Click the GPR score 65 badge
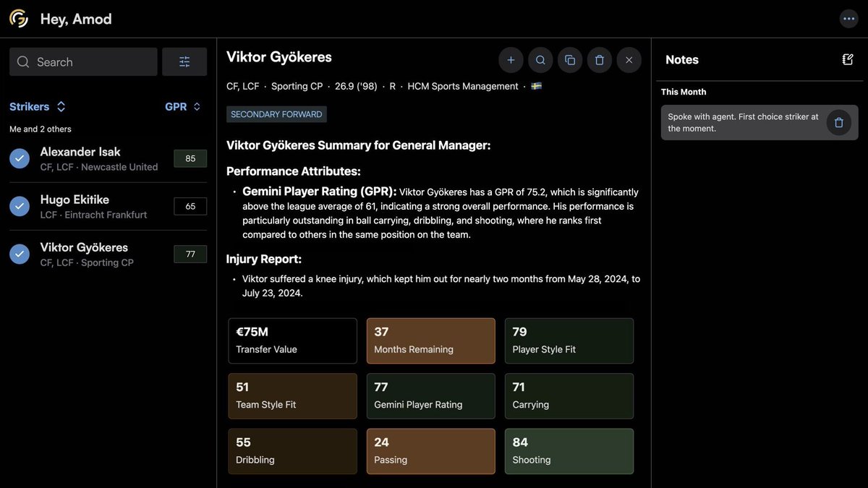The image size is (868, 488). coord(190,206)
